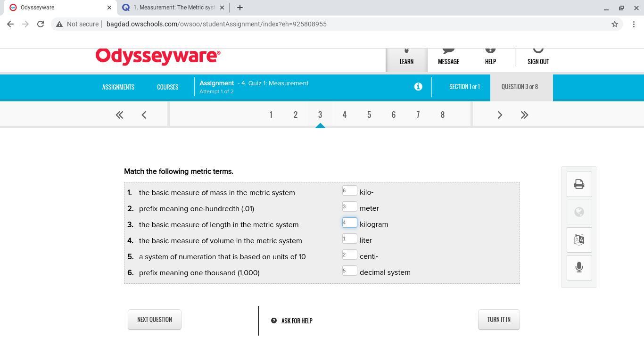Go to question 6
Image resolution: width=644 pixels, height=362 pixels.
click(394, 115)
